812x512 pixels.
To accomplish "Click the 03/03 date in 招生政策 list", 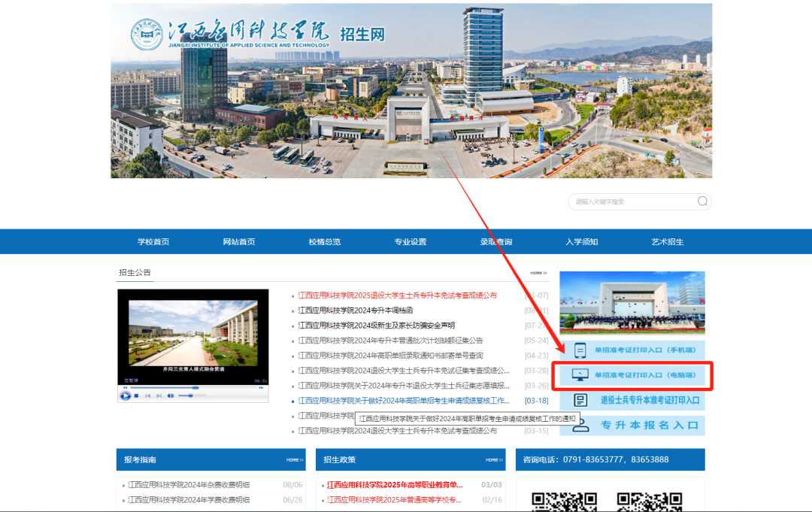I will click(x=492, y=485).
